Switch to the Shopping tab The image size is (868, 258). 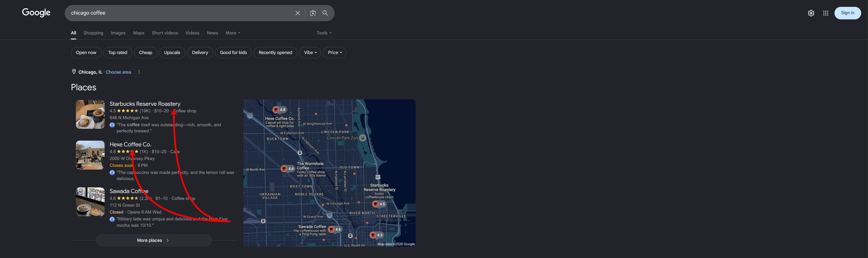point(93,33)
